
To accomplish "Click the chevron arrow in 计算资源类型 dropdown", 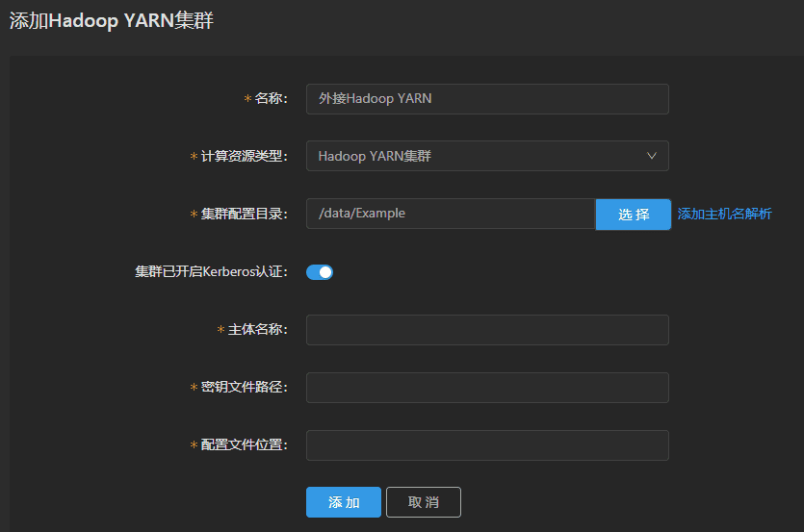I will point(651,156).
